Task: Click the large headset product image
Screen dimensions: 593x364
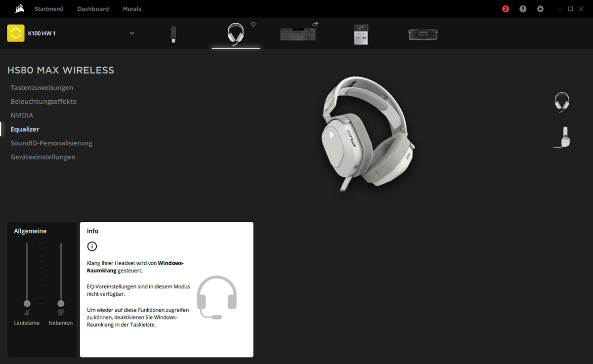Action: coord(368,134)
